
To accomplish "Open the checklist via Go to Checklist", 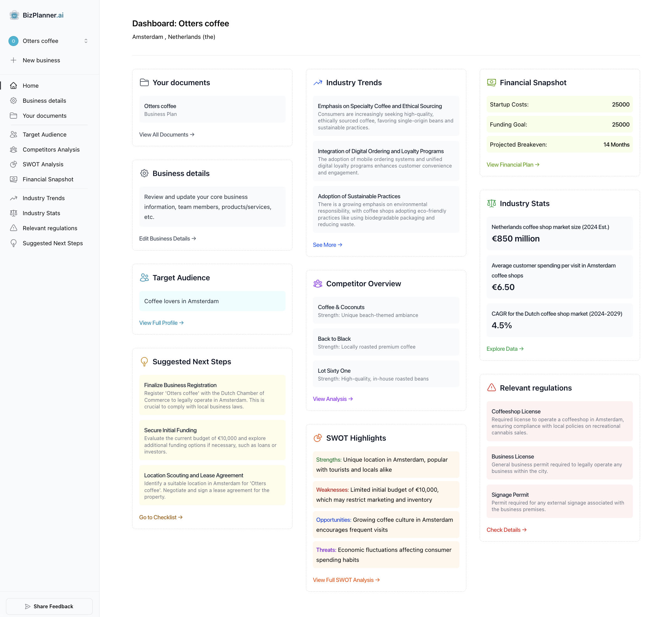I will click(160, 517).
